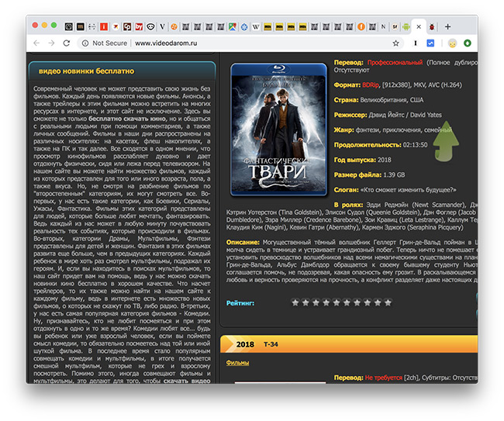Click the red "BDRip" format text

[x=371, y=85]
